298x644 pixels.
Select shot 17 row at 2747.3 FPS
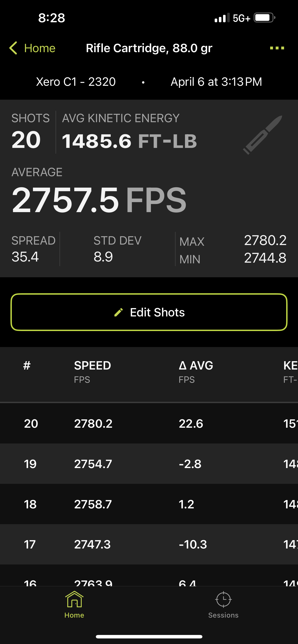click(x=149, y=544)
